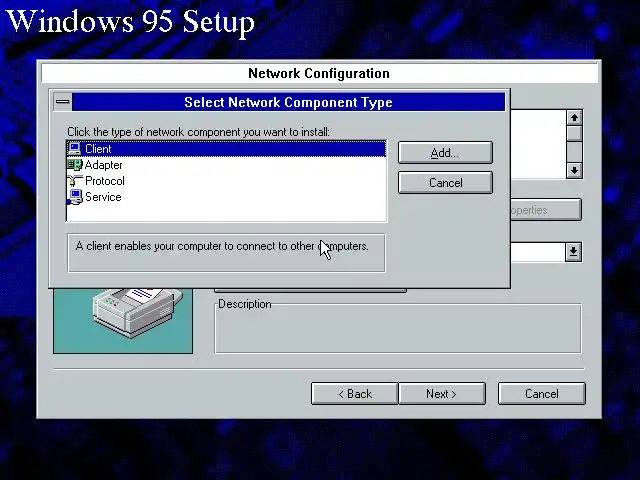
Task: Cancel the Select Network Component Type dialog
Action: tap(445, 182)
